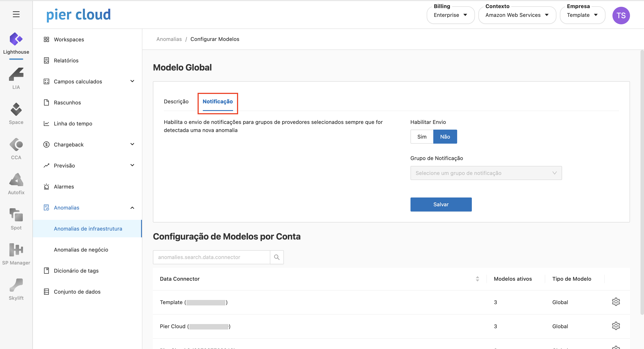This screenshot has width=644, height=349.
Task: Expand the Grupo de Notificação select box
Action: [x=486, y=173]
